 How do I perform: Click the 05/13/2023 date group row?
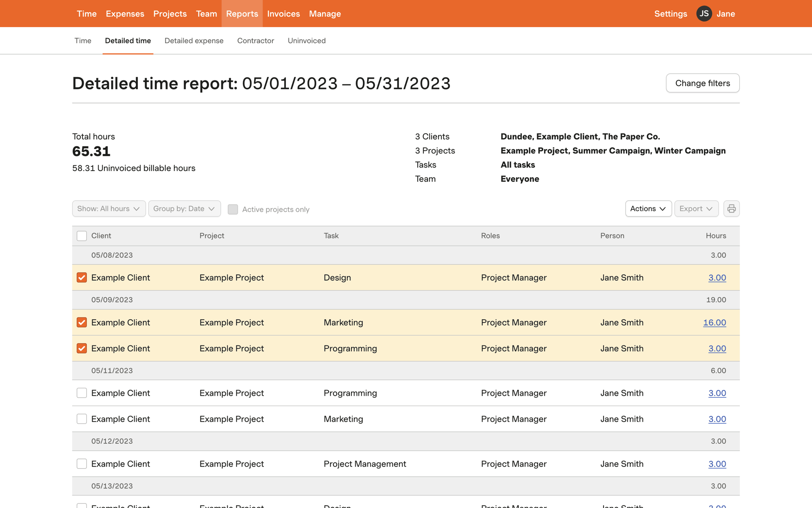(406, 486)
